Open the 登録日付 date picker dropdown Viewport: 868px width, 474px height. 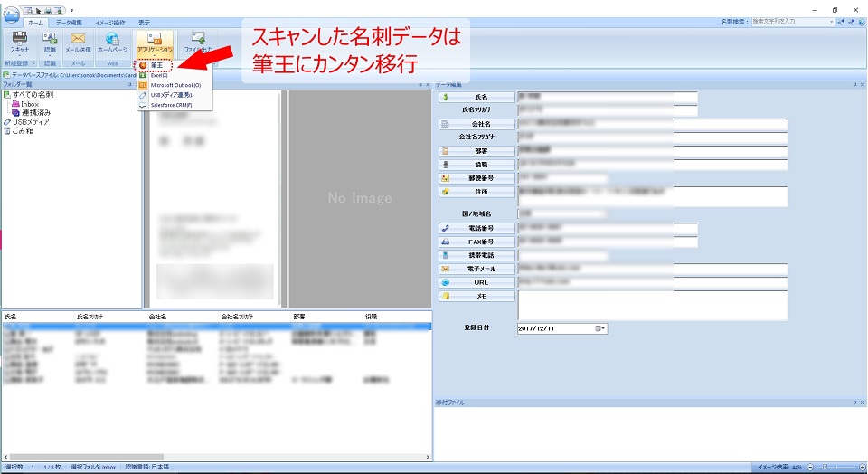point(600,328)
